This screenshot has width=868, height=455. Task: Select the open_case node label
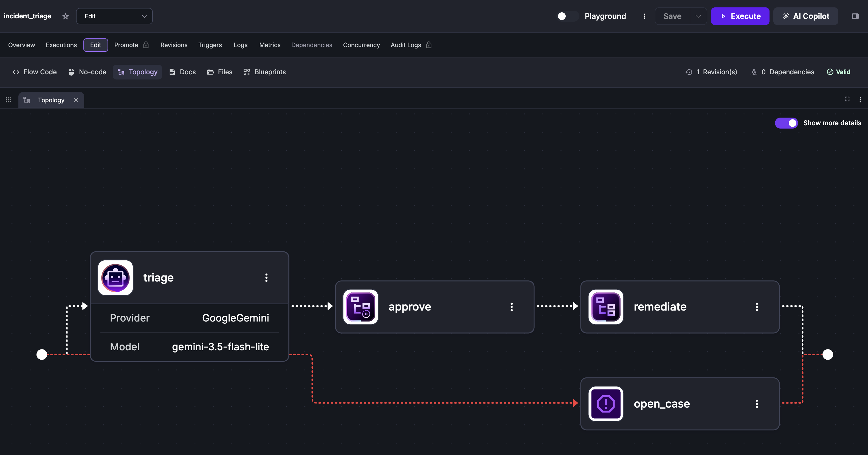coord(662,404)
